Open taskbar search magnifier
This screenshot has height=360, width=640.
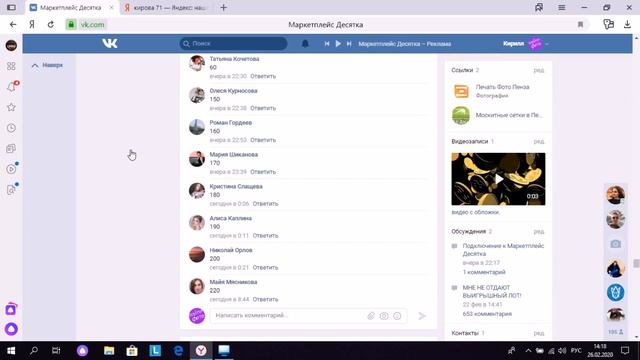point(34,351)
